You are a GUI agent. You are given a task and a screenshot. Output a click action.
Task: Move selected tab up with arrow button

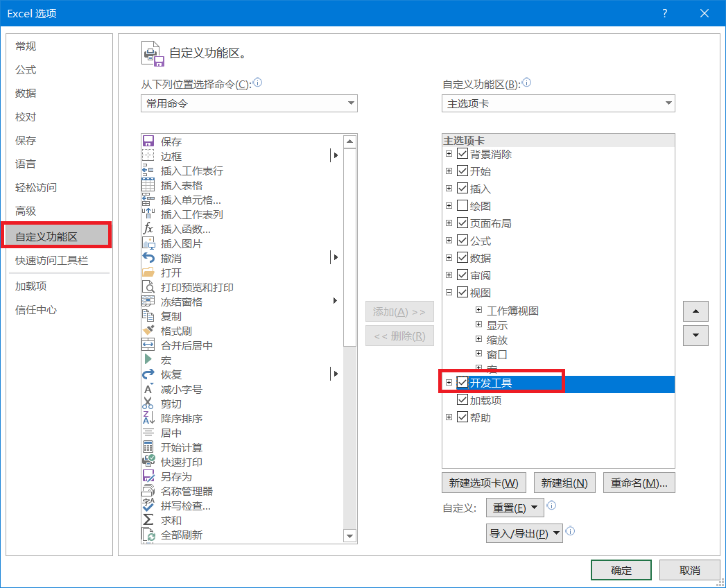(x=695, y=311)
